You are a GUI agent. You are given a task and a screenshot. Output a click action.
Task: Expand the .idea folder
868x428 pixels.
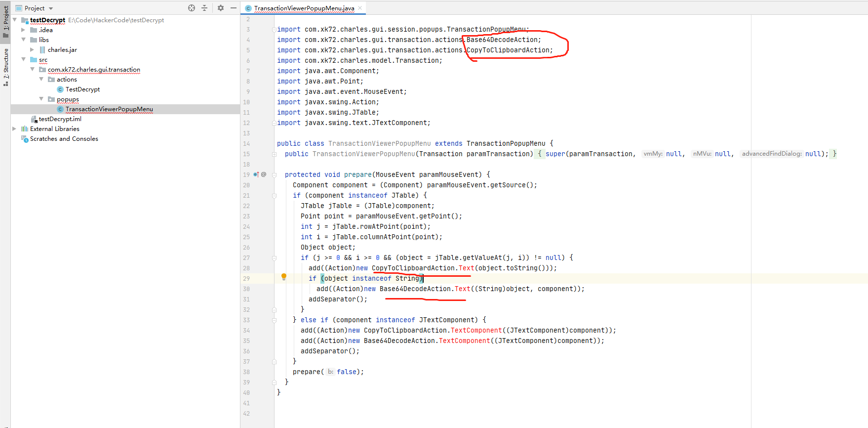tap(23, 30)
